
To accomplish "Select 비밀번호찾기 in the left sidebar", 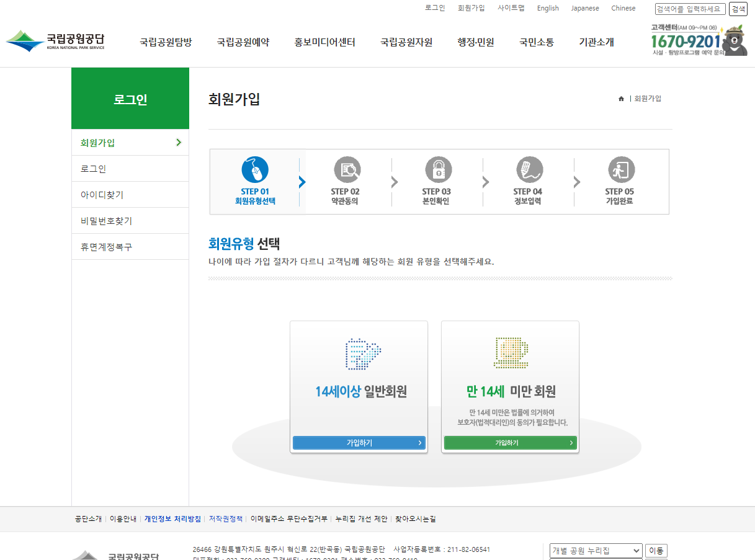I will pyautogui.click(x=130, y=221).
